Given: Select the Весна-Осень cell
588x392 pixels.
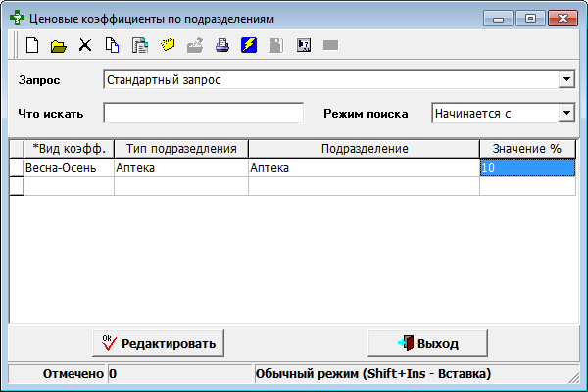Looking at the screenshot, I should (x=69, y=168).
